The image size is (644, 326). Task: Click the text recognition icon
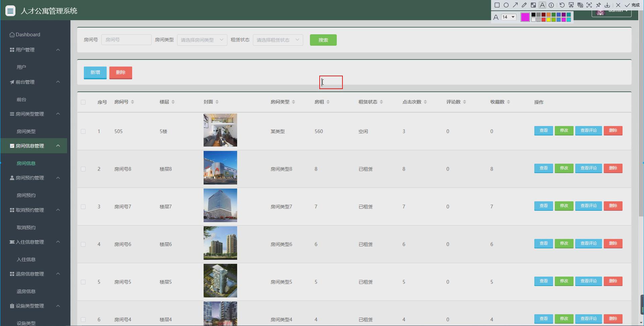pyautogui.click(x=589, y=5)
